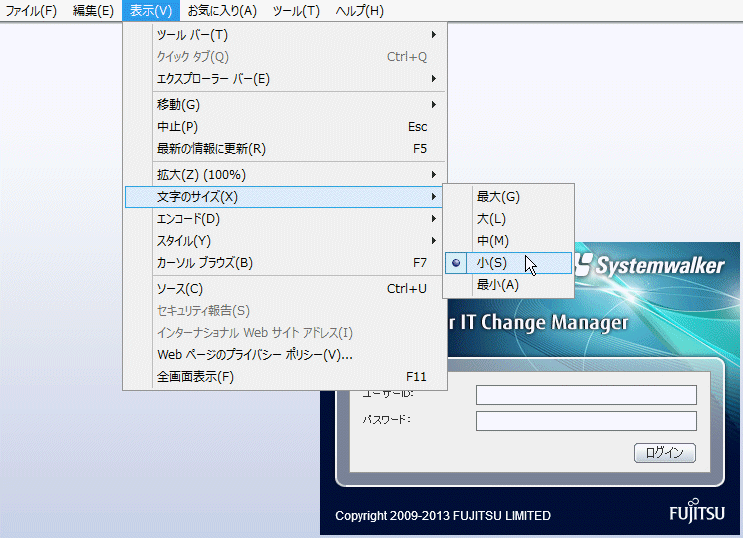Expand the ツール バー(T) submenu
743x538 pixels.
[285, 35]
